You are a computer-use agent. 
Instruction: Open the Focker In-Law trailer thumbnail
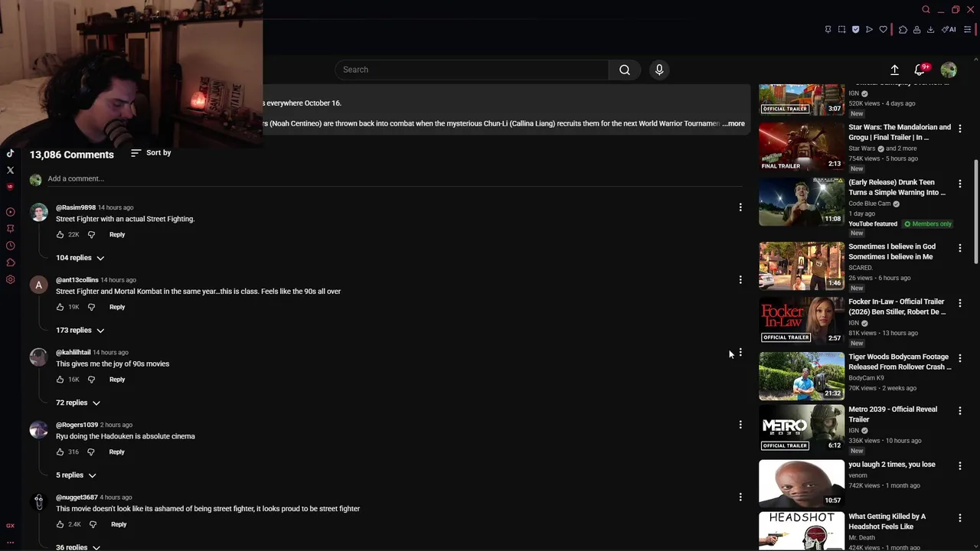coord(802,321)
